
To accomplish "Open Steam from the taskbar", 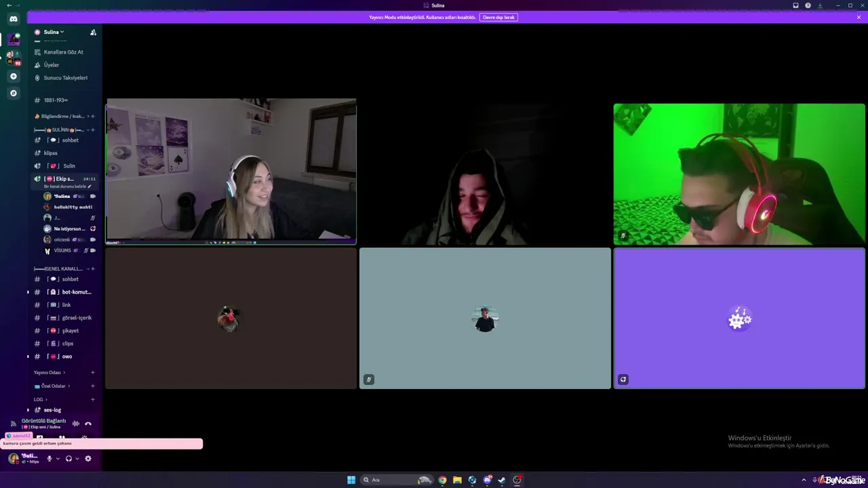I will pyautogui.click(x=502, y=480).
